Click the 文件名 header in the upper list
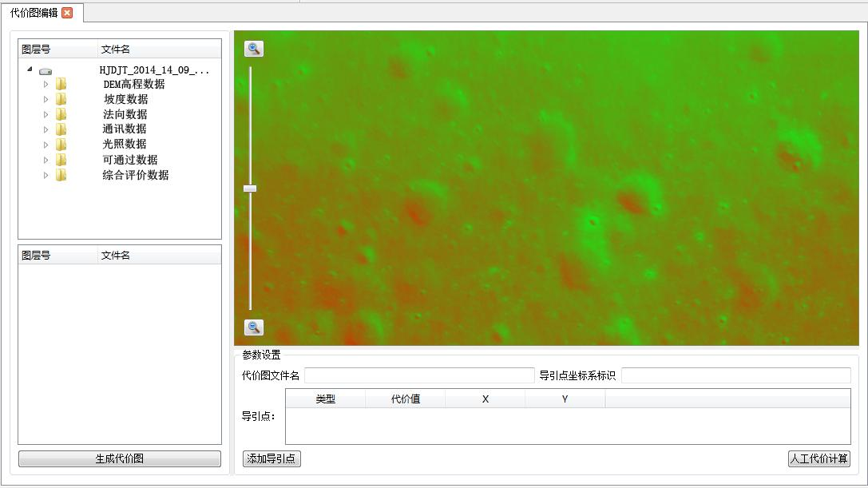868x488 pixels. pos(160,50)
